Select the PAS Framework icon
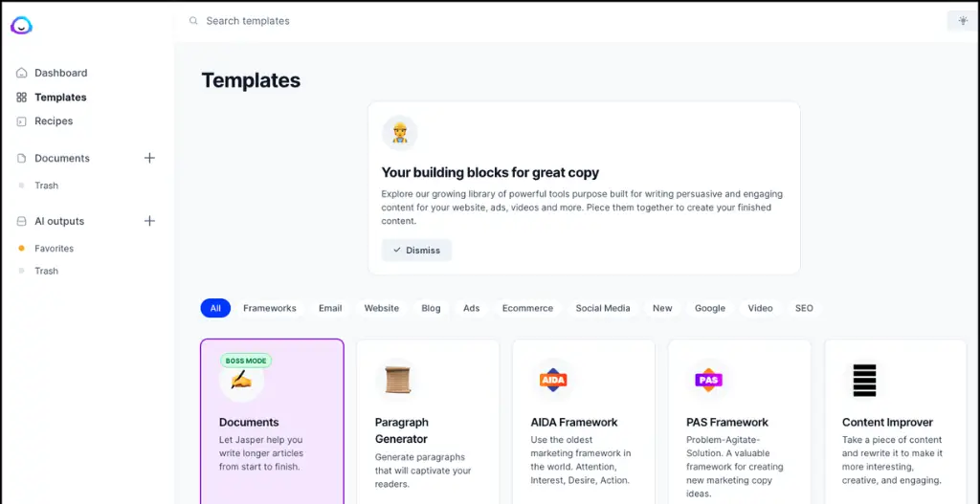This screenshot has height=504, width=980. point(708,380)
